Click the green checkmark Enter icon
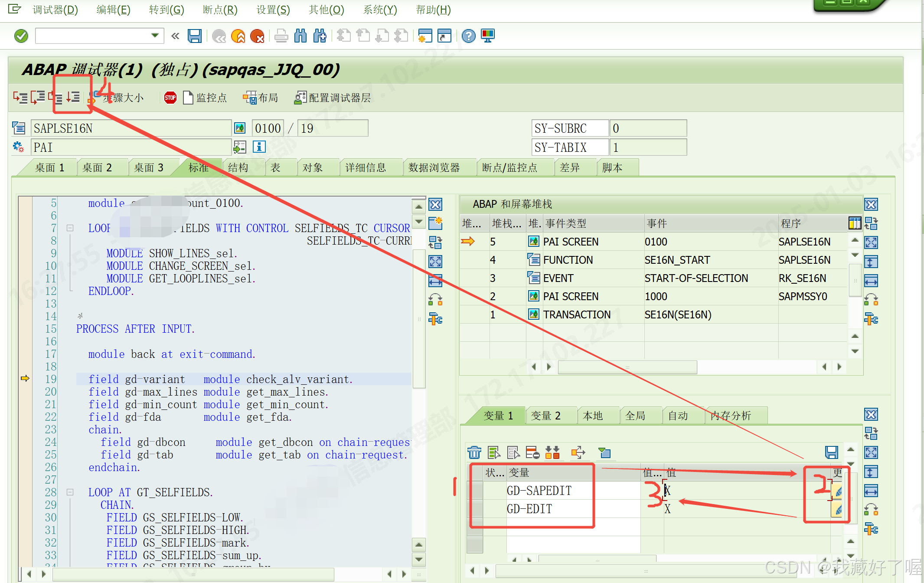 pyautogui.click(x=21, y=36)
